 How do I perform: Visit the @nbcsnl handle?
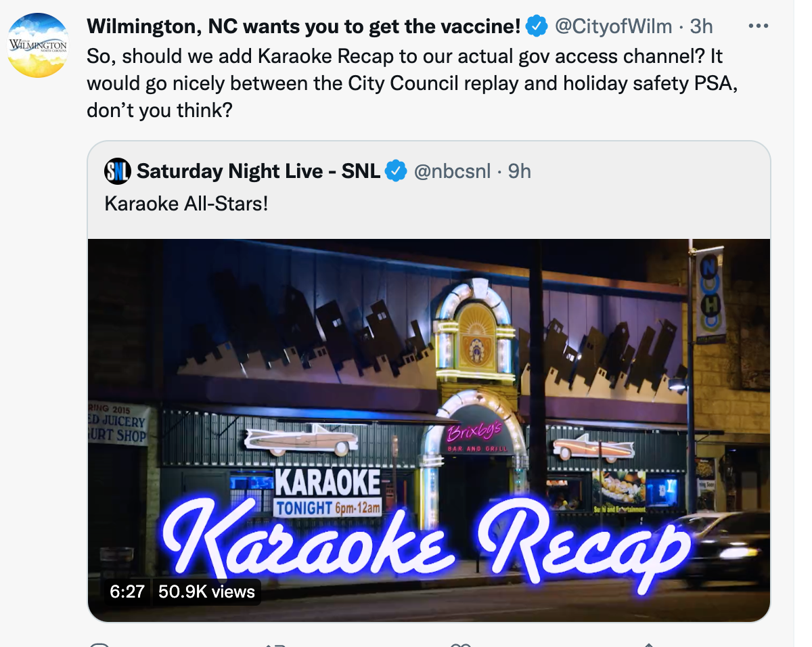pyautogui.click(x=452, y=172)
